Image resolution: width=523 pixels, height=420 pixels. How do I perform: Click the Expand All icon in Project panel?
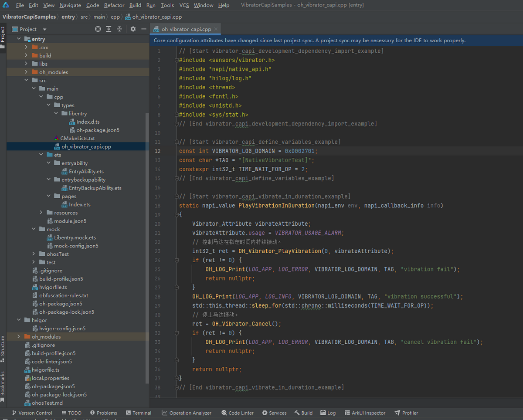click(x=109, y=29)
